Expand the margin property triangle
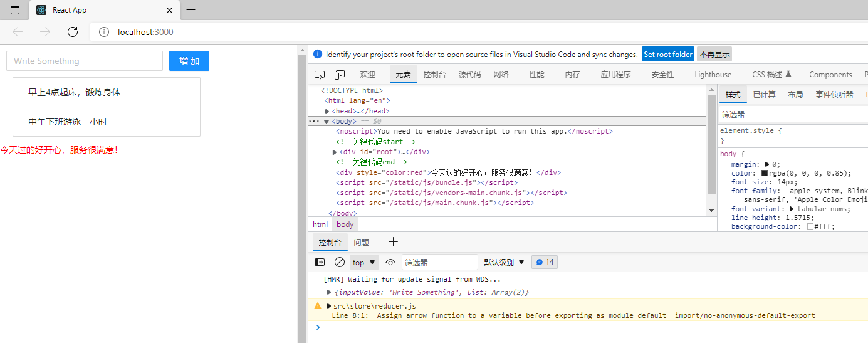Screen dimensions: 868x343 767,164
